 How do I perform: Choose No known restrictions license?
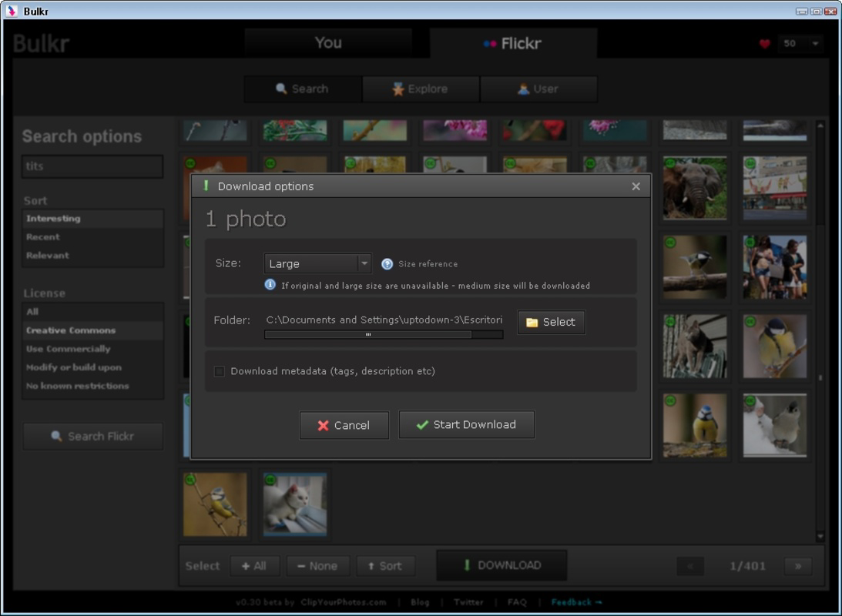(x=92, y=386)
